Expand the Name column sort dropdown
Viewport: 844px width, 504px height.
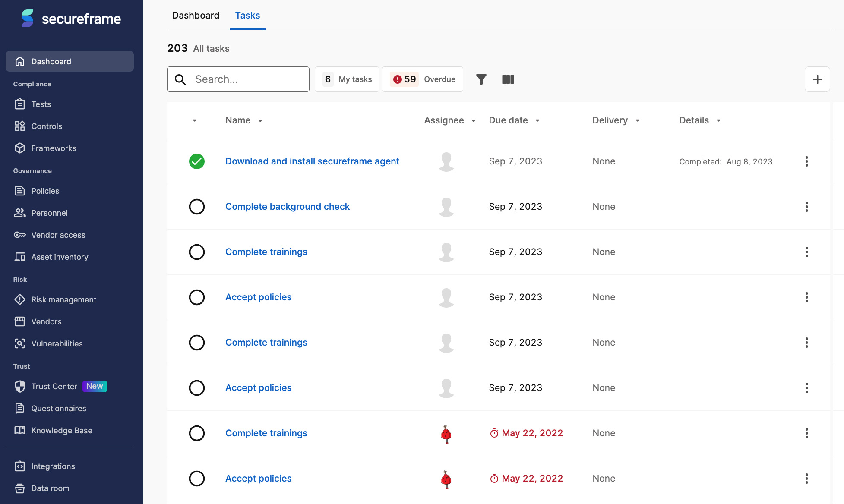point(260,121)
